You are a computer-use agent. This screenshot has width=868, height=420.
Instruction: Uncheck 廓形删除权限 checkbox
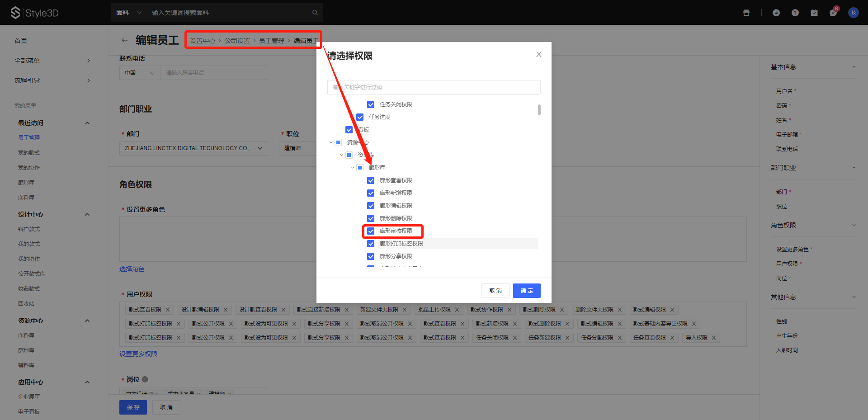point(371,218)
